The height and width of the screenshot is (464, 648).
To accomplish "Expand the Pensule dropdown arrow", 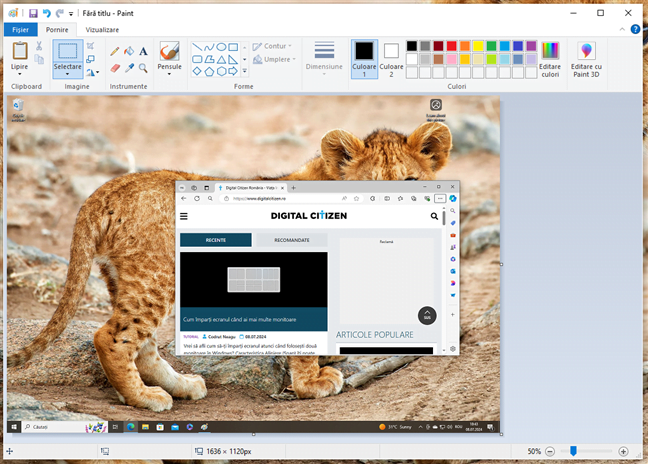I will pos(169,74).
